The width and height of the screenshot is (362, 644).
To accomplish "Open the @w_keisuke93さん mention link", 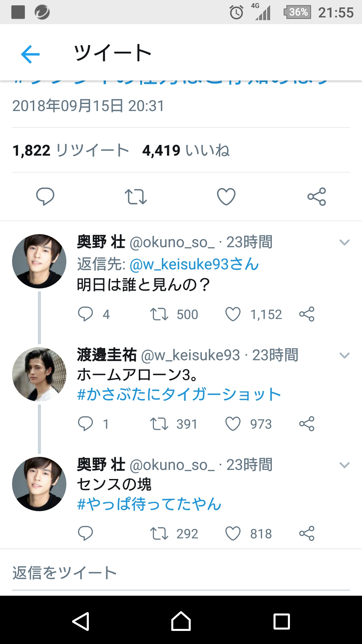I will tap(194, 264).
